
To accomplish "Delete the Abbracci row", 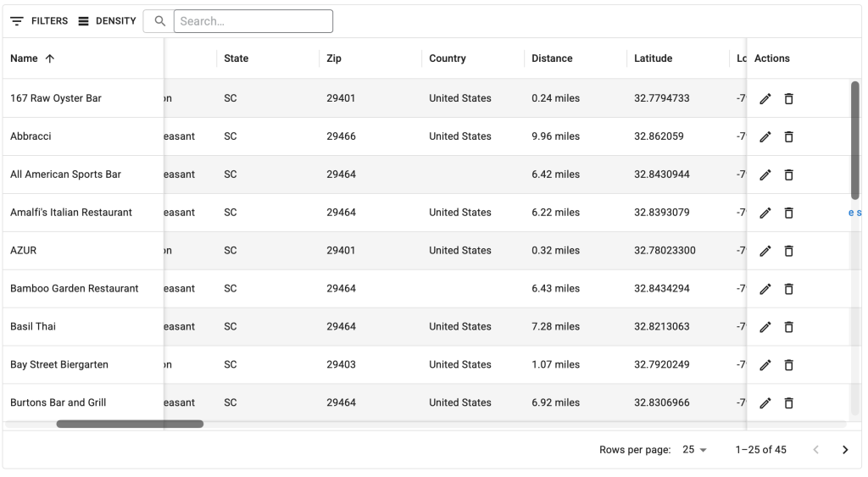I will 789,136.
